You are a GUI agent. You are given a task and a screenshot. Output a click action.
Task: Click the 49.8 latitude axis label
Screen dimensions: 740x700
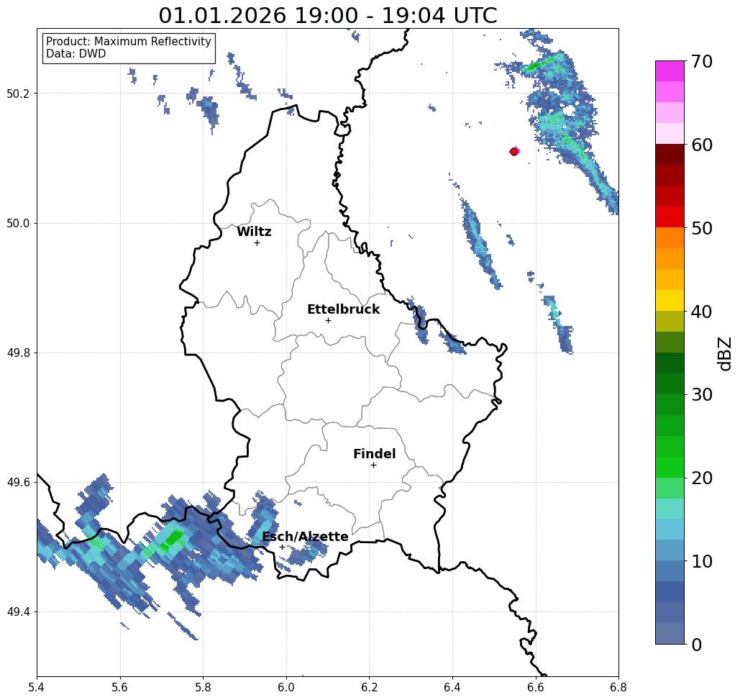pos(18,353)
